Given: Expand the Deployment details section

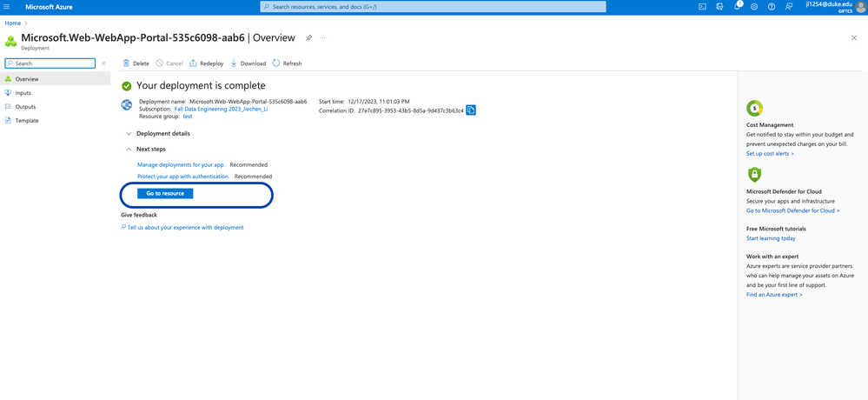Looking at the screenshot, I should pos(158,134).
